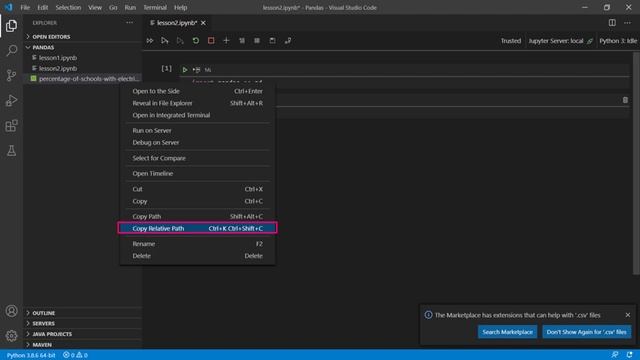The height and width of the screenshot is (360, 640).
Task: Click Don't Show Again for .csv files
Action: click(587, 332)
